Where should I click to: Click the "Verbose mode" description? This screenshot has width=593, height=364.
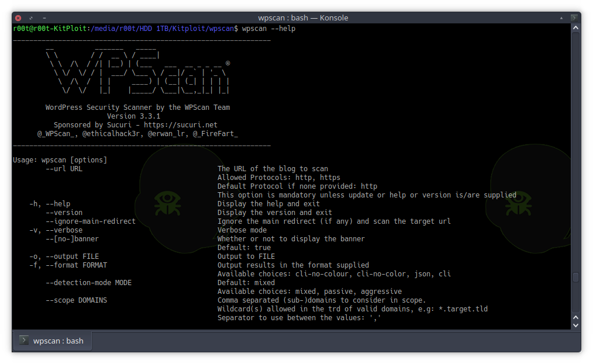(242, 230)
